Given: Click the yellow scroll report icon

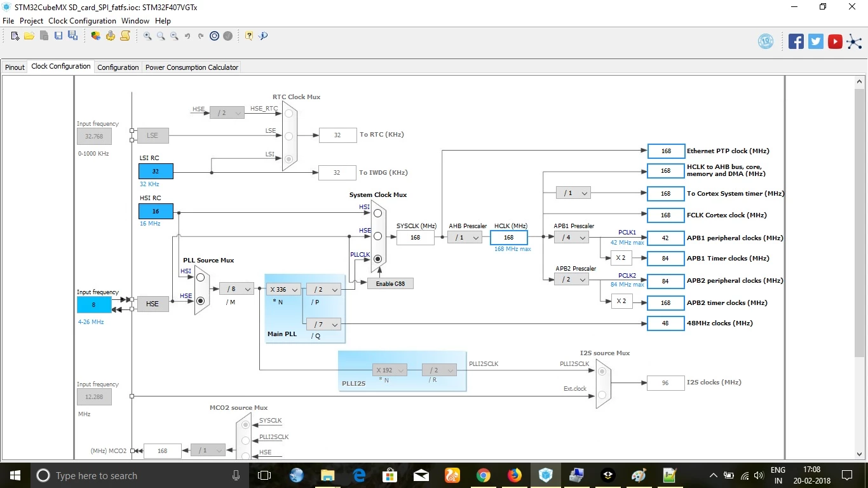Looking at the screenshot, I should (x=125, y=36).
